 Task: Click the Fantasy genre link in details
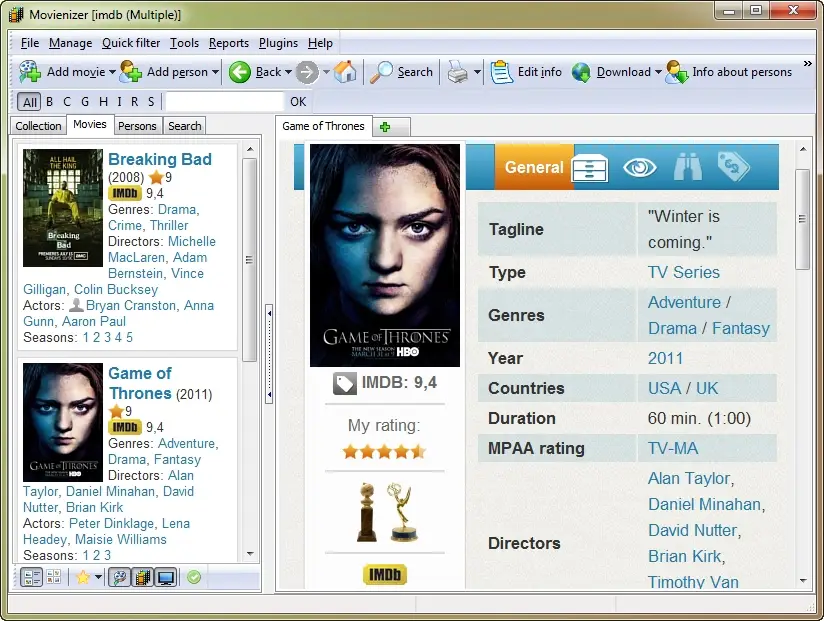point(741,328)
